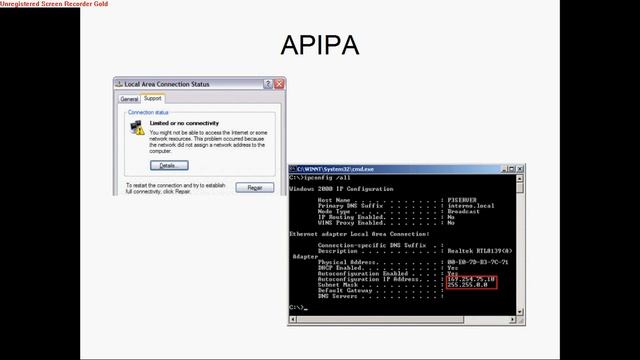The height and width of the screenshot is (360, 640).
Task: Click the cmd window scroll down arrow
Action: [x=520, y=312]
